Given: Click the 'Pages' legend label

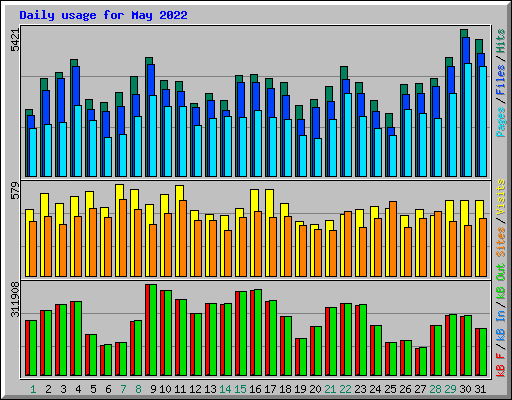Looking at the screenshot, I should pyautogui.click(x=501, y=122).
